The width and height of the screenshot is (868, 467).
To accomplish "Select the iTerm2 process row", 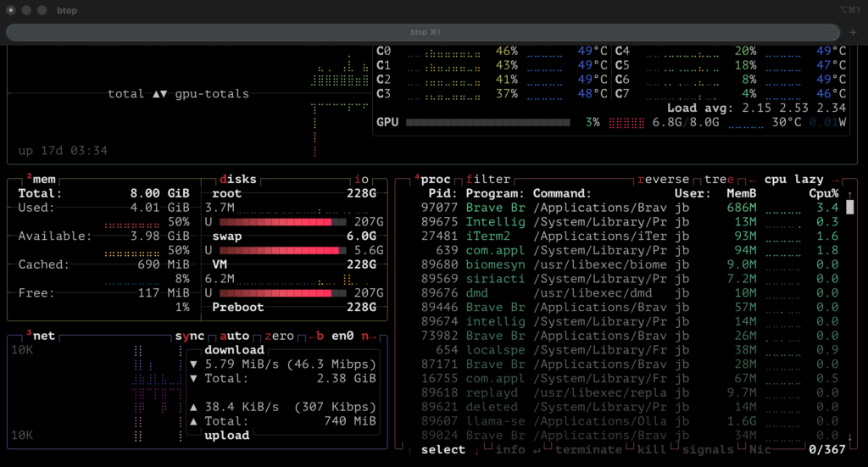I will (x=630, y=236).
